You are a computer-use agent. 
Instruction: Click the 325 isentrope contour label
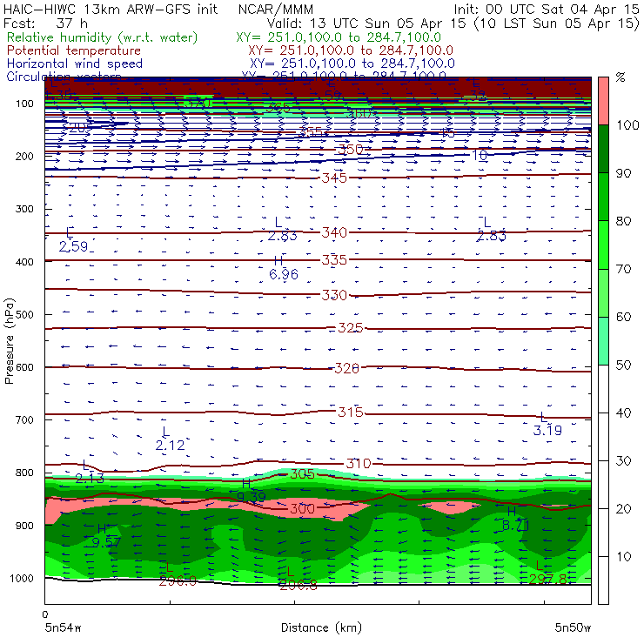351,328
